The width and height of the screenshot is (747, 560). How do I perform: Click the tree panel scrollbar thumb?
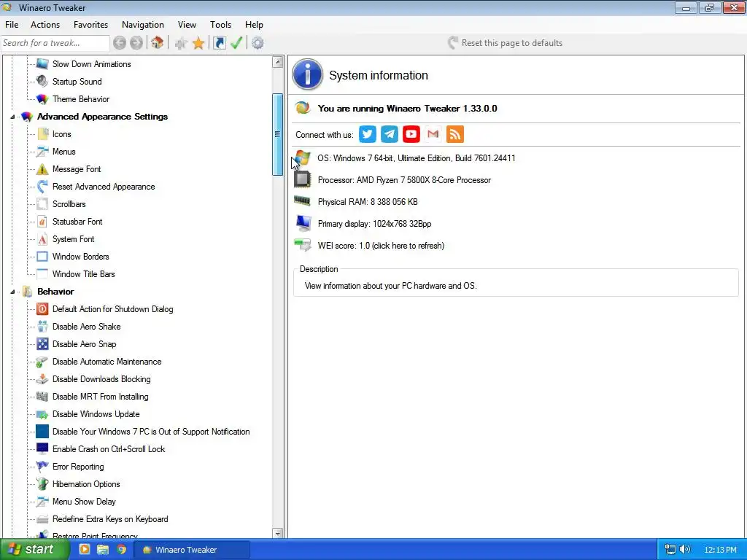278,135
